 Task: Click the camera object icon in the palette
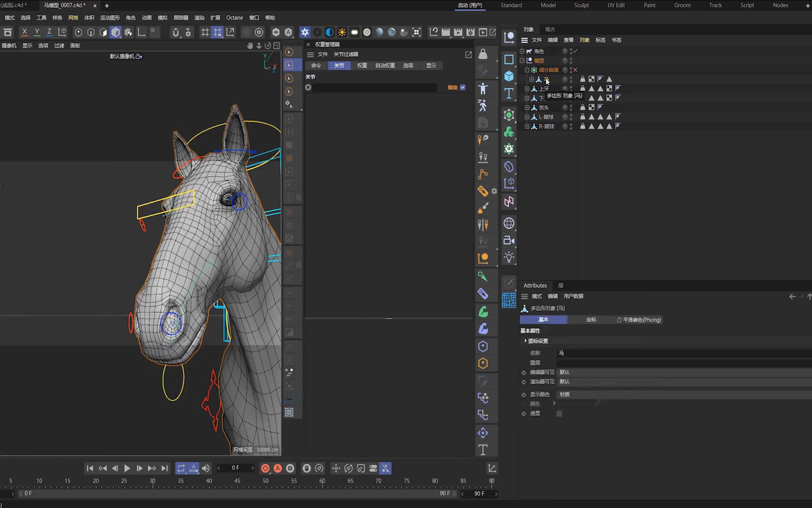tap(509, 240)
